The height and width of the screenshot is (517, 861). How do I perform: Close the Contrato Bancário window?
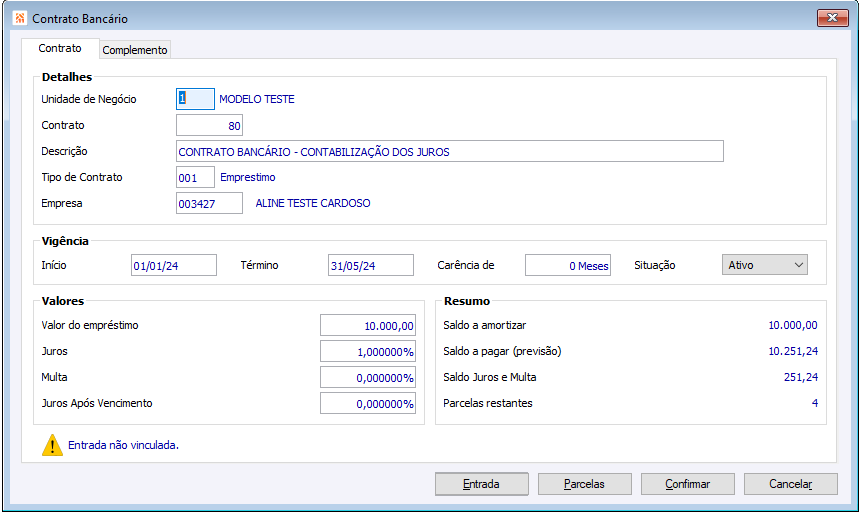(832, 18)
